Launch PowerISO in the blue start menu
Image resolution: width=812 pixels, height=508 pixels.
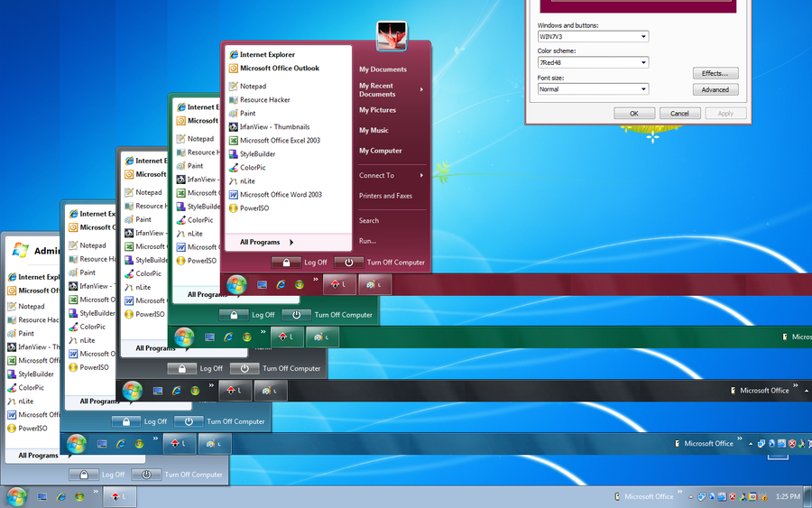[89, 367]
